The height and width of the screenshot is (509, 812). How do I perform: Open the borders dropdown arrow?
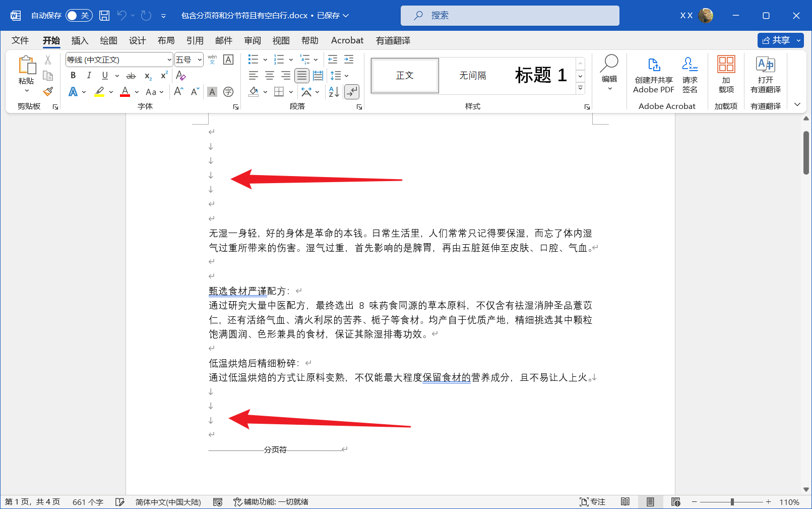pos(291,92)
